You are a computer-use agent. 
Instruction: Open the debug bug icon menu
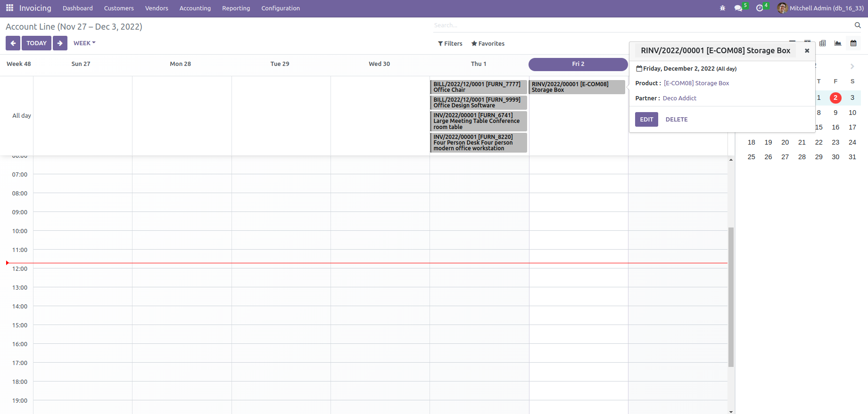722,8
